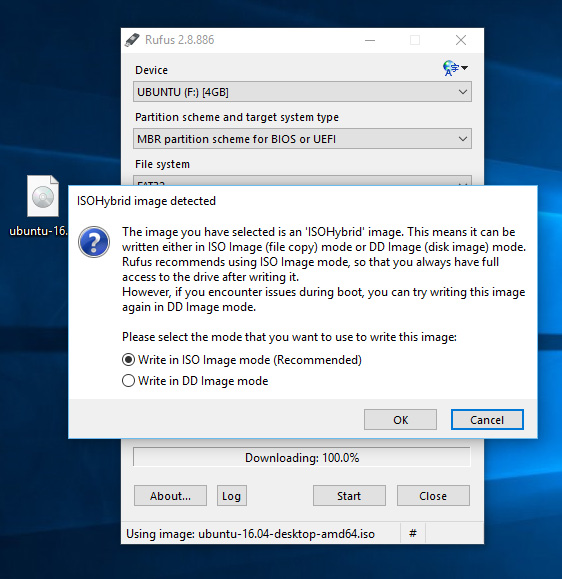This screenshot has height=579, width=562.
Task: Click the 'Device' label
Action: [151, 70]
